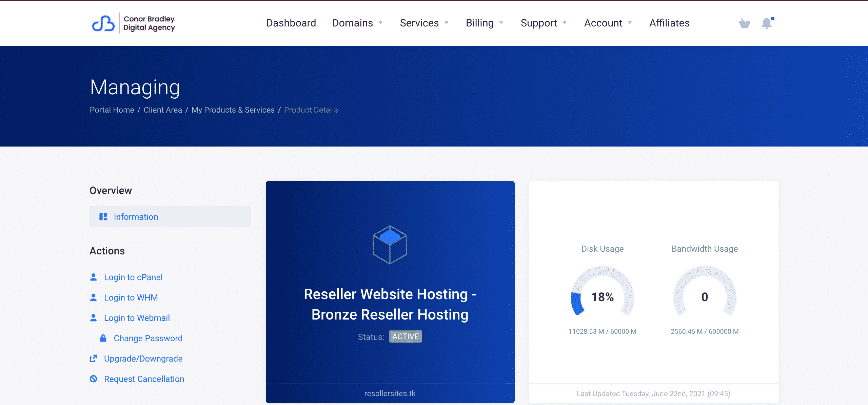Click the Conor Bradley Digital Agency logo
This screenshot has height=405, width=868.
pos(134,23)
